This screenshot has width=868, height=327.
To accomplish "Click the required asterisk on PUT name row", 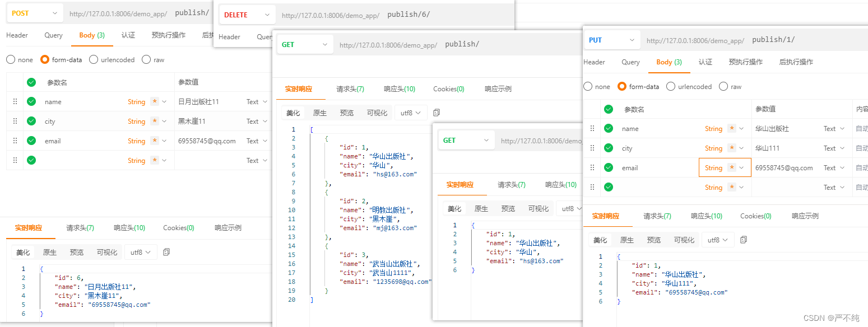I will [x=732, y=129].
